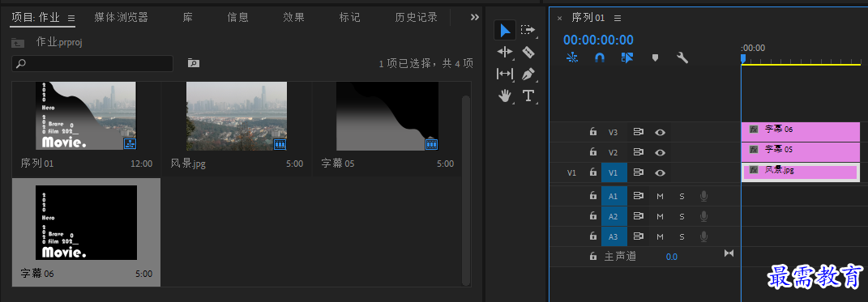Hide track V3 output eye
The width and height of the screenshot is (868, 302).
(660, 132)
